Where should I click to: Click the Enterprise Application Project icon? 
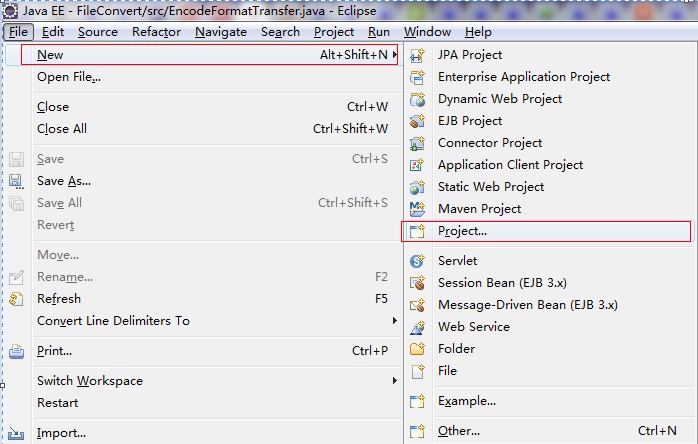pyautogui.click(x=418, y=77)
